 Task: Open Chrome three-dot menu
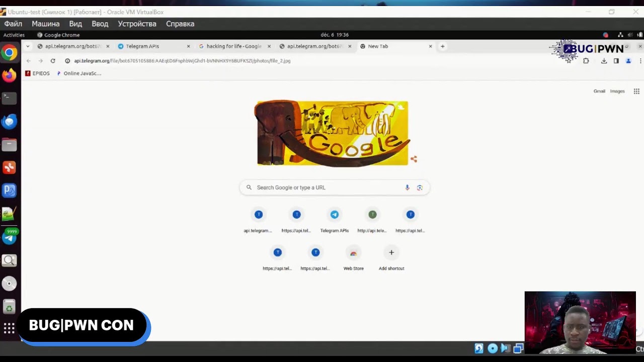640,61
